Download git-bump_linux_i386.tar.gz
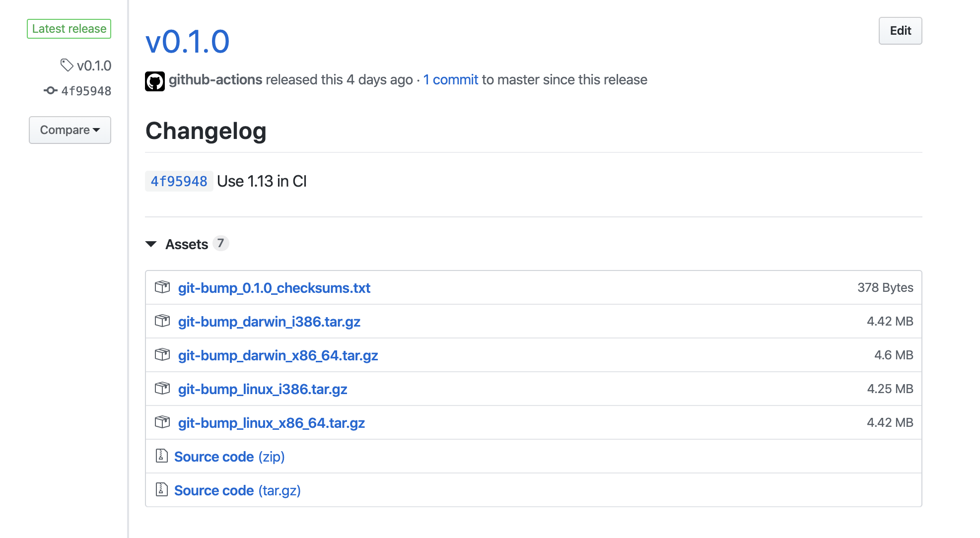980x538 pixels. tap(262, 389)
